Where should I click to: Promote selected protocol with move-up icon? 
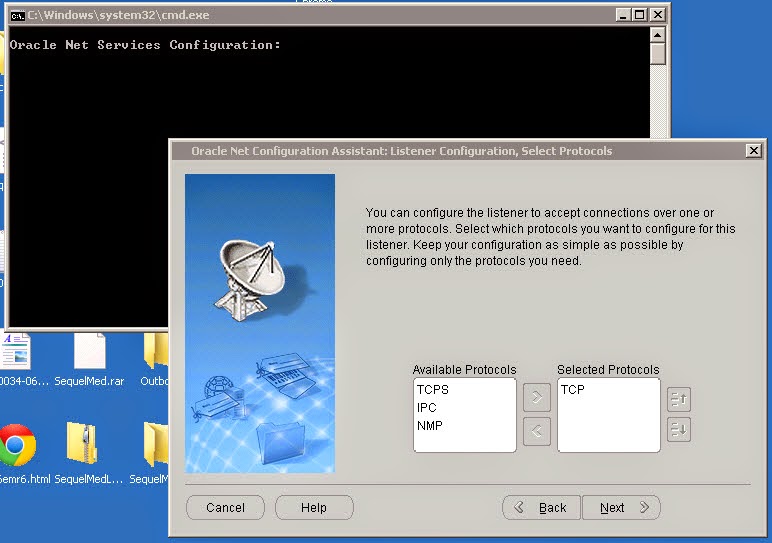(679, 399)
